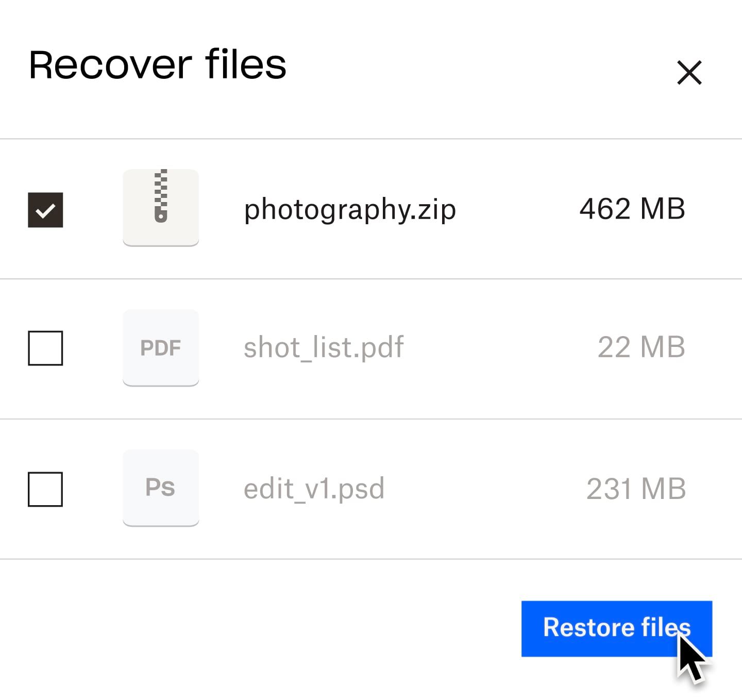Click the ZIP file icon for photography.zip
Viewport: 742px width, 700px height.
click(160, 207)
